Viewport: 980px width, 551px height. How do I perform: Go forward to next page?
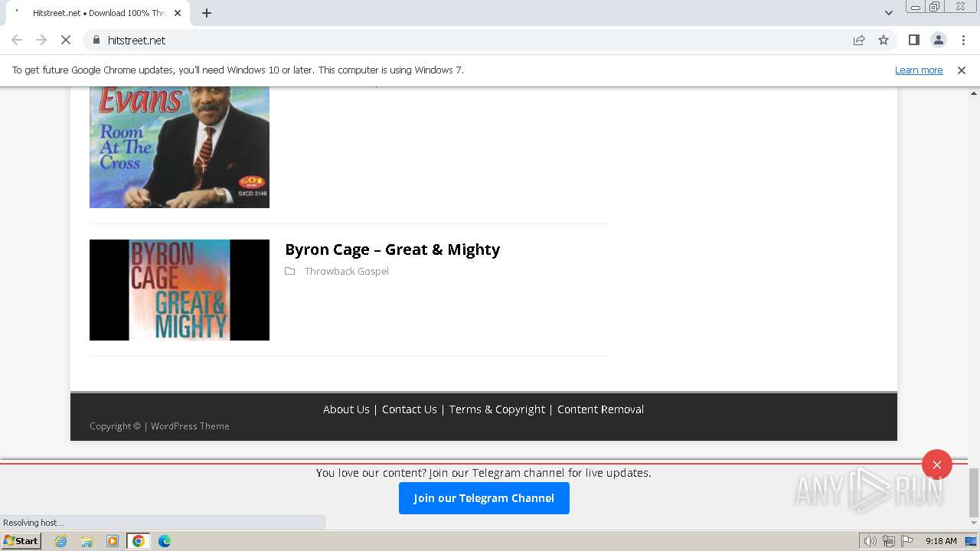(41, 40)
